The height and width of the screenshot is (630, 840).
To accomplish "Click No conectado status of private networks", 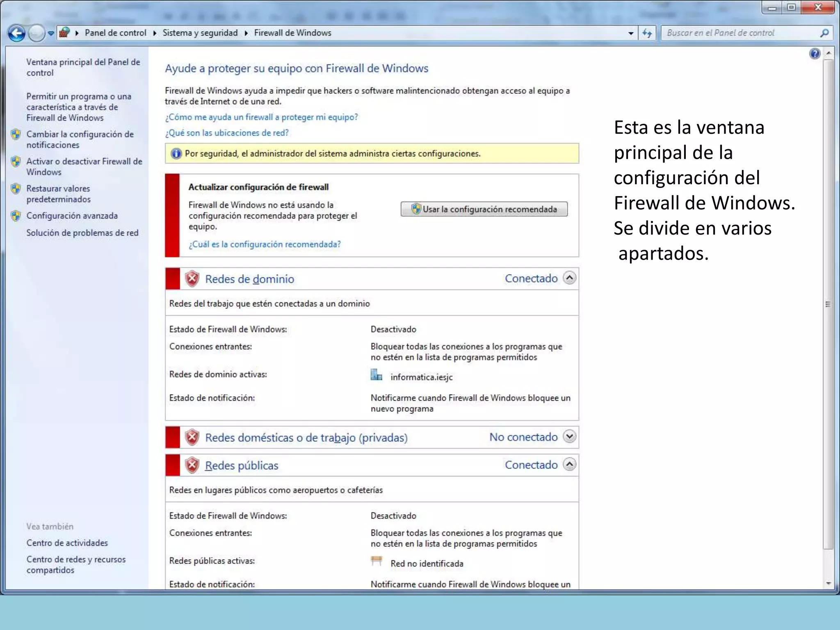I will [x=523, y=437].
